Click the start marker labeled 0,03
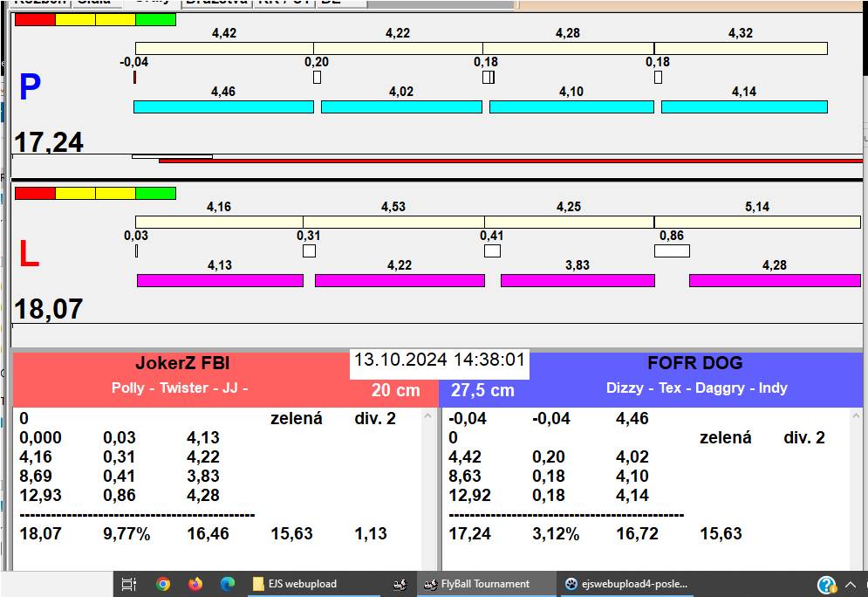868x597 pixels. (x=137, y=250)
